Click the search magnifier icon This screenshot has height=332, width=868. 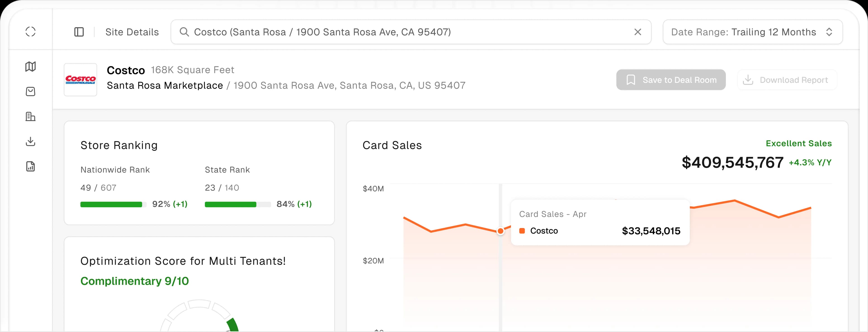click(184, 32)
